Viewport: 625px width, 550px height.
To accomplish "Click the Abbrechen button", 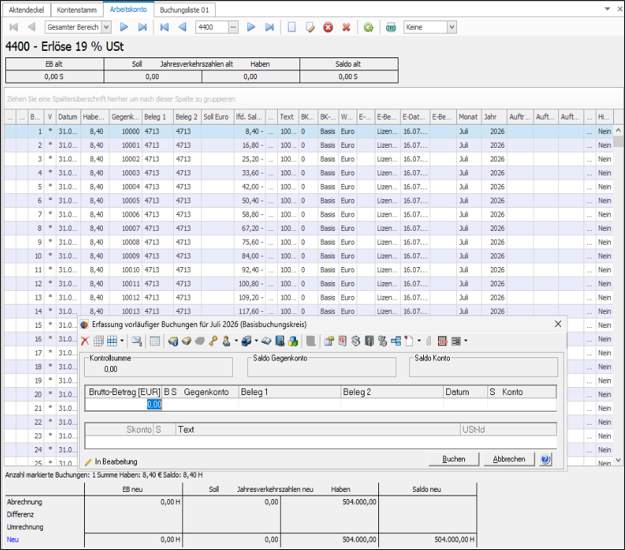I will (509, 459).
